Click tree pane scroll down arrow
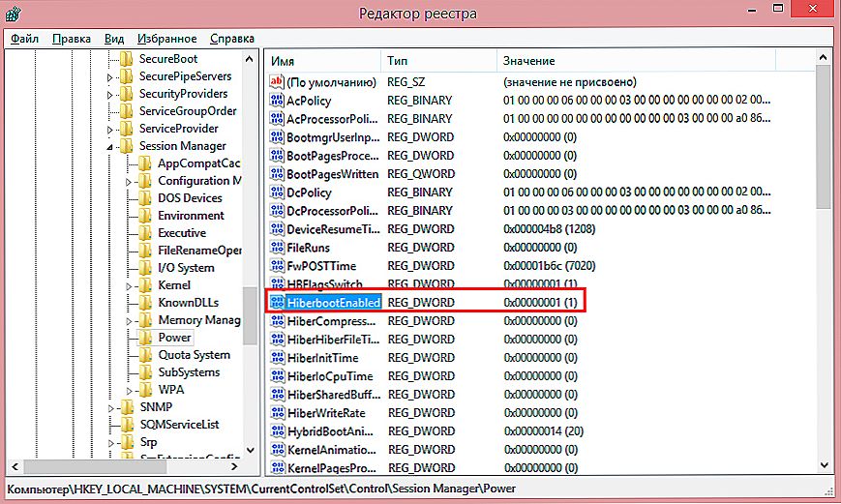Screen dimensions: 841x504 pos(250,450)
